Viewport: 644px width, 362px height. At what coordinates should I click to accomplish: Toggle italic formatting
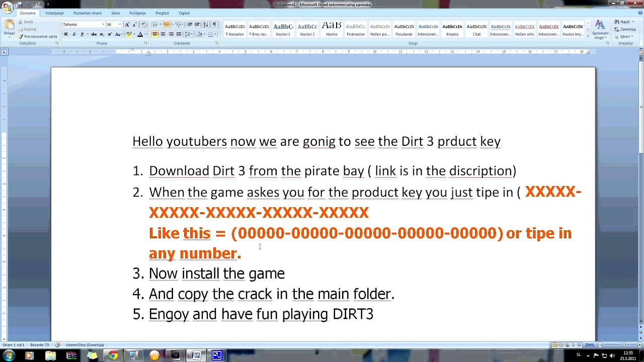coord(74,34)
